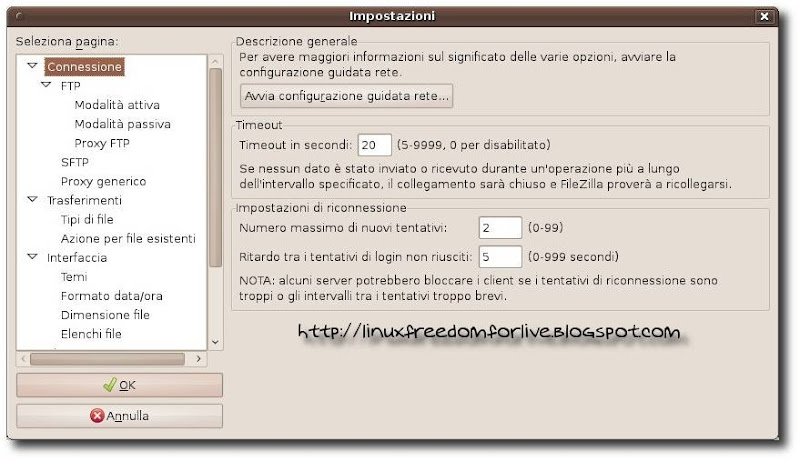Image resolution: width=800 pixels, height=461 pixels.
Task: Collapse the FTP tree node
Action: [46, 85]
